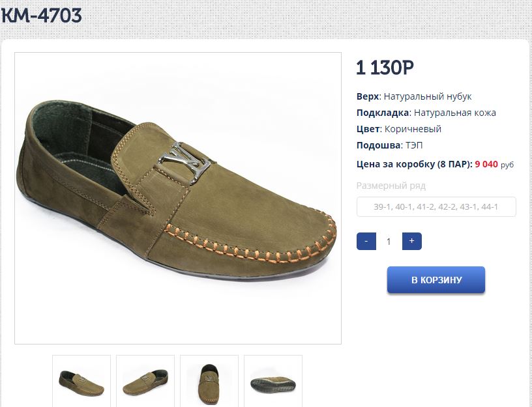Open the second thumbnail, right-facing shoe
This screenshot has width=532, height=407.
tap(145, 380)
